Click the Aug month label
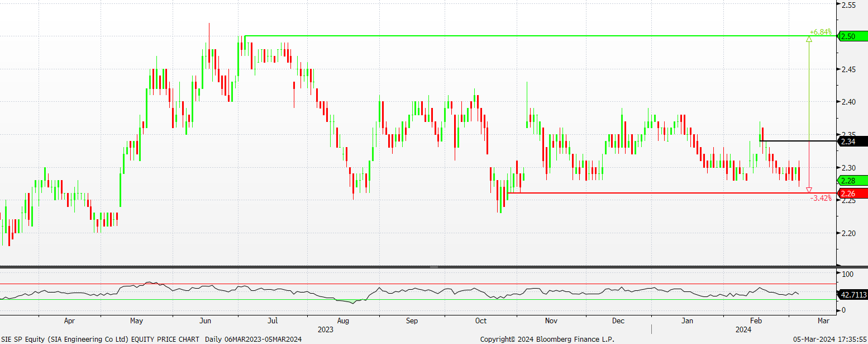The width and height of the screenshot is (868, 344). click(344, 321)
